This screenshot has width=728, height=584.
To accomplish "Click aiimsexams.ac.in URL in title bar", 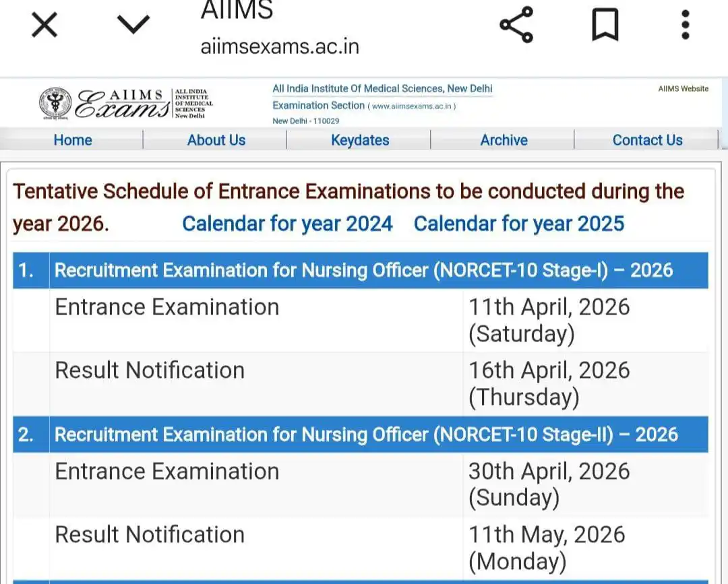I will 280,47.
